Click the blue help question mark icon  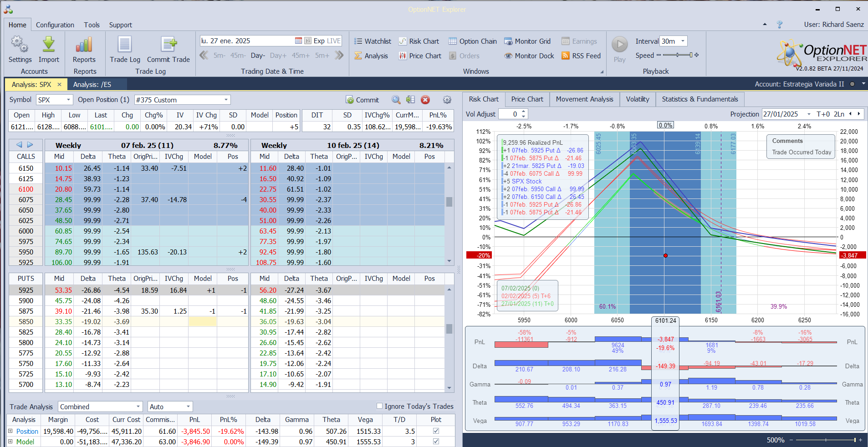(780, 25)
